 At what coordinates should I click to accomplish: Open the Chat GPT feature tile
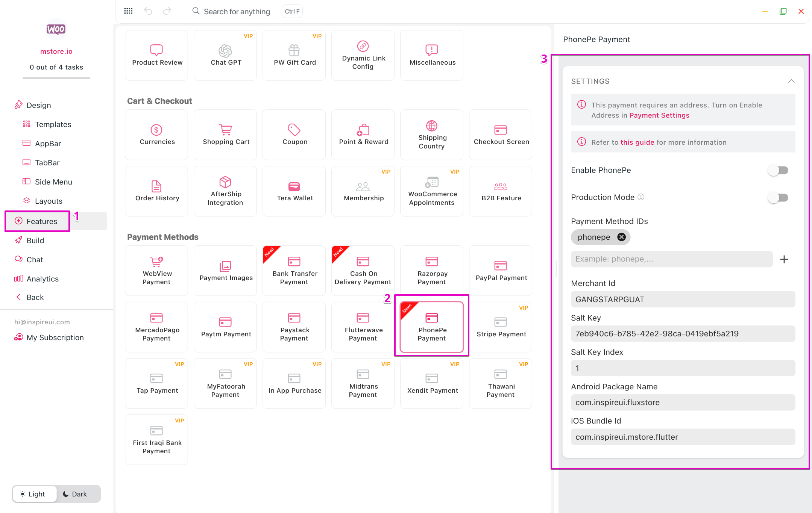tap(225, 55)
